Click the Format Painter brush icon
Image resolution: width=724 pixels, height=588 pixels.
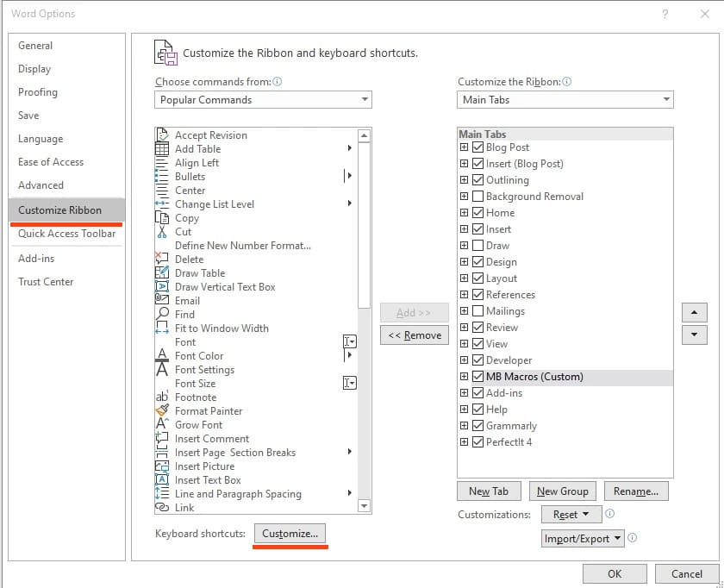click(x=161, y=411)
